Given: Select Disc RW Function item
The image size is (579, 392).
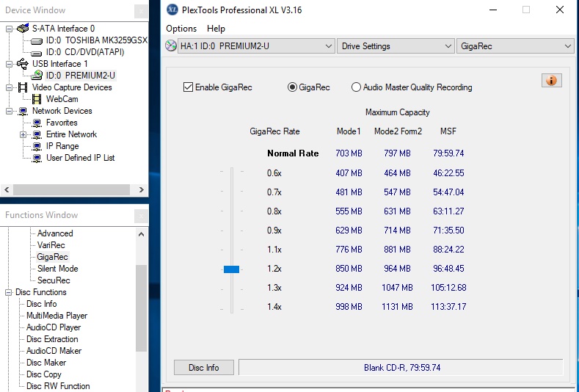Looking at the screenshot, I should (58, 386).
